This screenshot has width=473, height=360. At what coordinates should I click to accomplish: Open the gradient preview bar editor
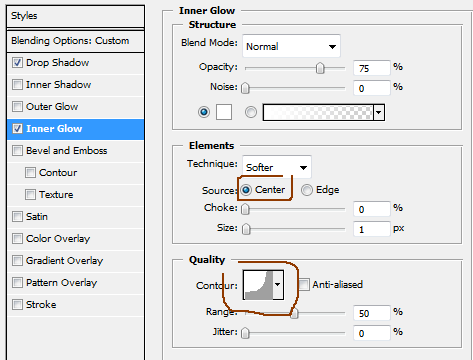pyautogui.click(x=318, y=112)
